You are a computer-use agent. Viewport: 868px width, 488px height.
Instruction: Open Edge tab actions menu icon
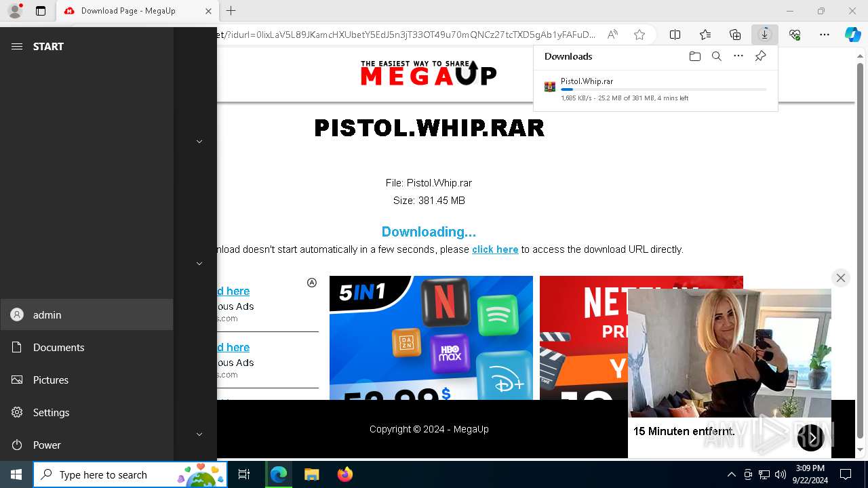(x=41, y=11)
